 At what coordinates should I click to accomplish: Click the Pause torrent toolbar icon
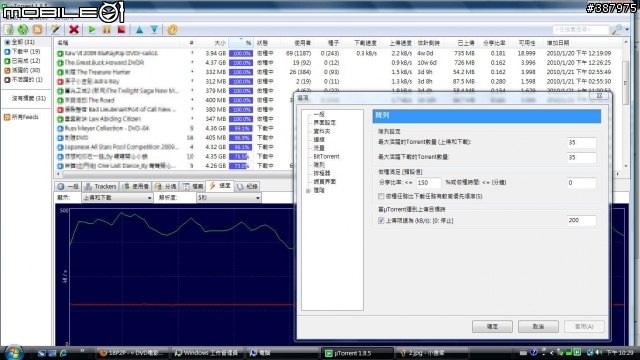click(x=107, y=29)
